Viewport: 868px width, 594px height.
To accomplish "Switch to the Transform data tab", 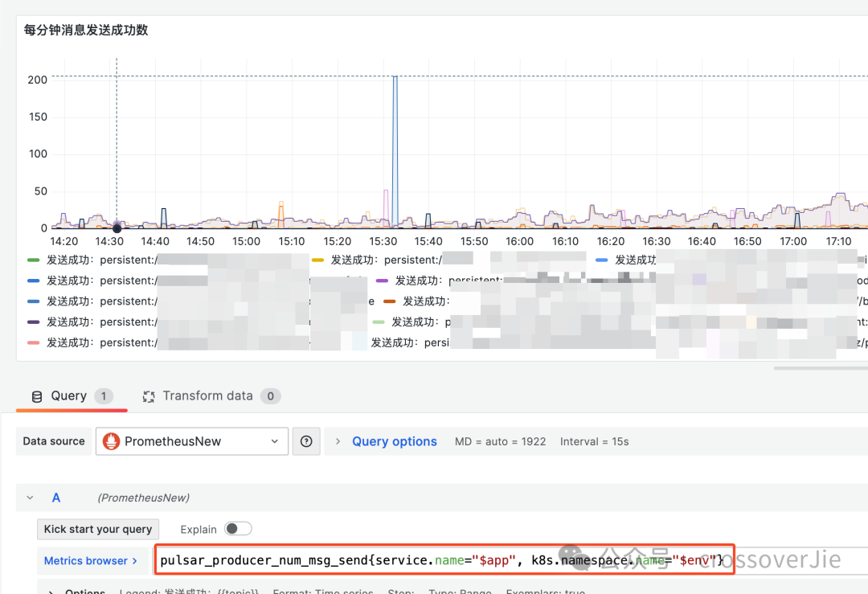I will (x=211, y=396).
